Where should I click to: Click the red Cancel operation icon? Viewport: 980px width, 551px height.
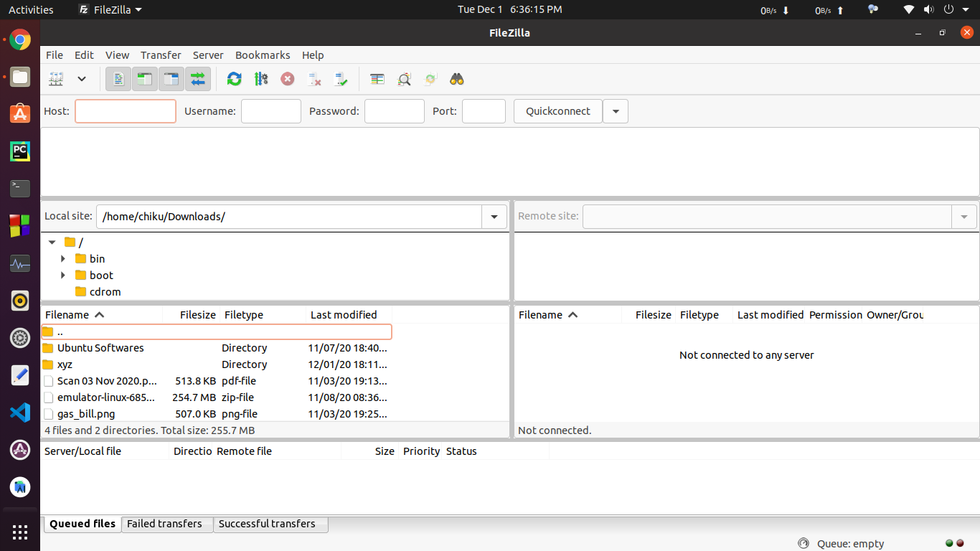point(288,79)
